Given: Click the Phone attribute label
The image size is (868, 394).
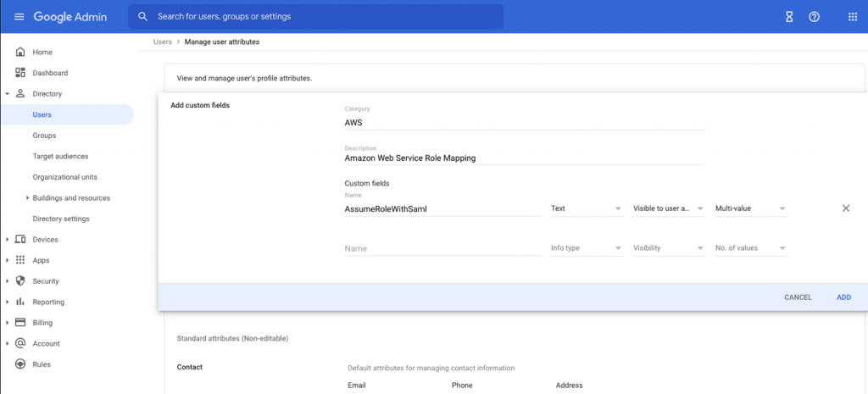Looking at the screenshot, I should click(462, 386).
